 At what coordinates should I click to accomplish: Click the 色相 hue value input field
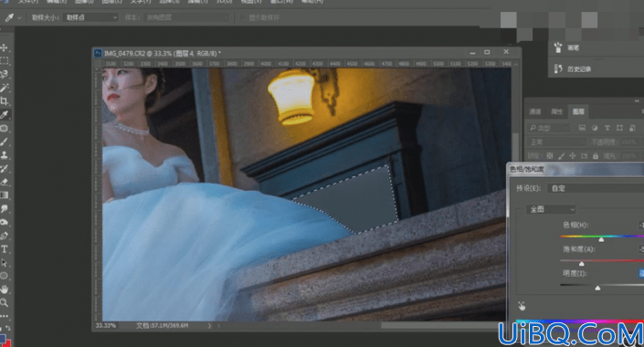(641, 225)
